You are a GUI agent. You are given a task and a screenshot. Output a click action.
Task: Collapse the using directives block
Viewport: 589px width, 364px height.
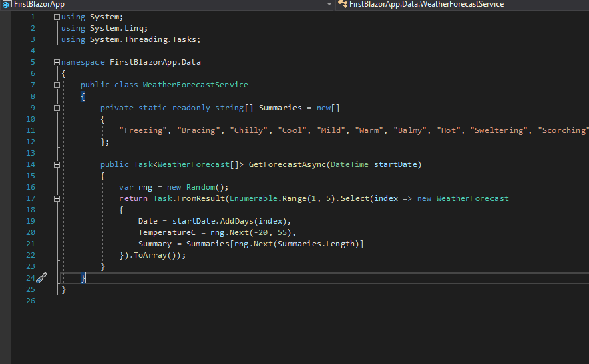pos(57,17)
